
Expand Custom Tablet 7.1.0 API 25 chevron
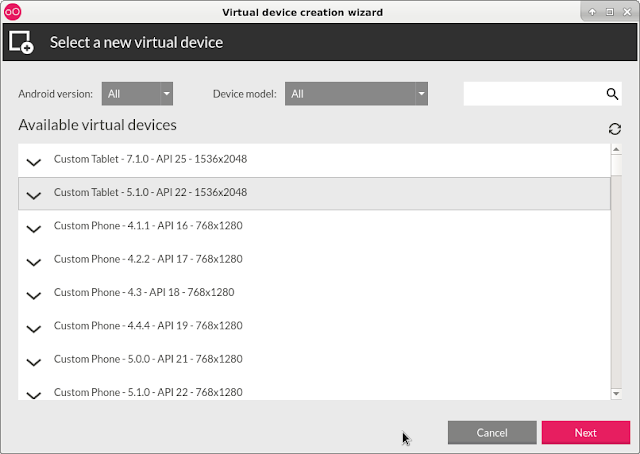point(33,162)
